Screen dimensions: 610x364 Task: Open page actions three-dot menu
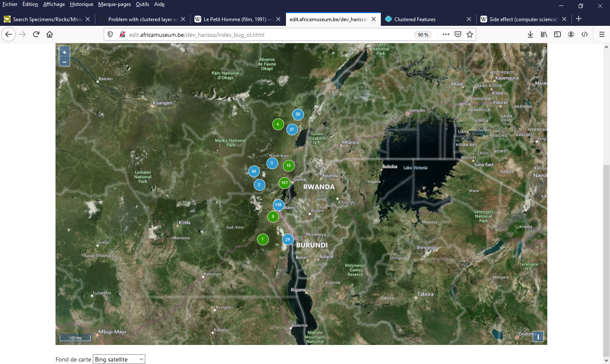click(446, 35)
